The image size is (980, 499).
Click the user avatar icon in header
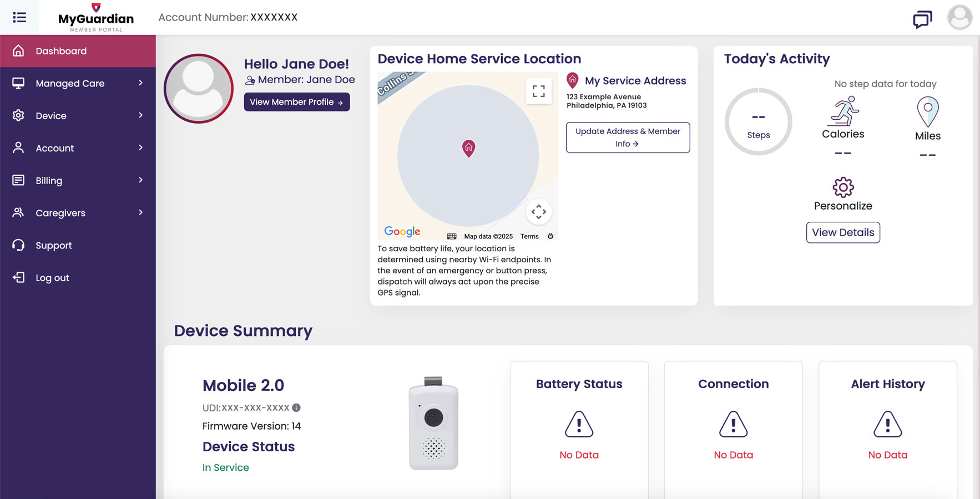click(x=959, y=17)
